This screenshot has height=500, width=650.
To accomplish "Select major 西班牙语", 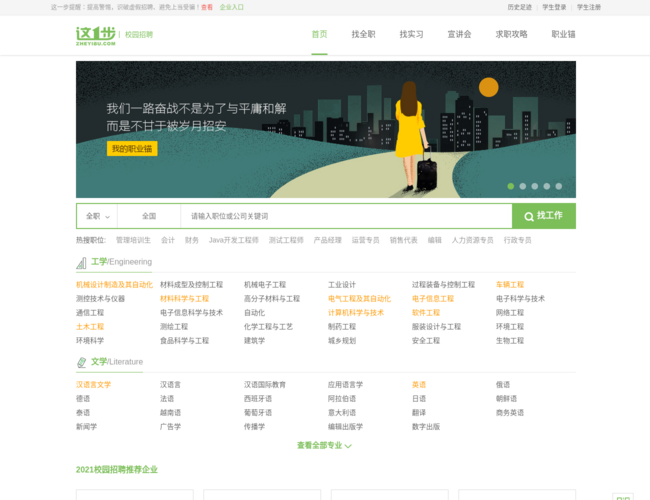I will [258, 399].
